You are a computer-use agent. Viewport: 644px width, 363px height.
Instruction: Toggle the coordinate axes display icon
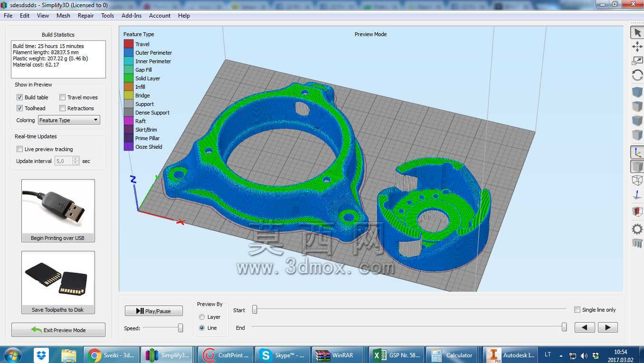[x=637, y=152]
